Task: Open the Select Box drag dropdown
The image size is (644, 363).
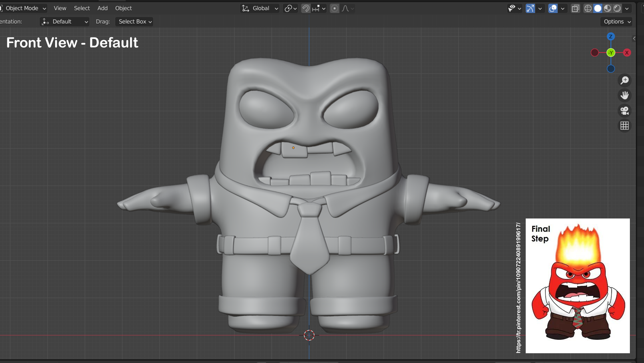Action: pyautogui.click(x=134, y=22)
